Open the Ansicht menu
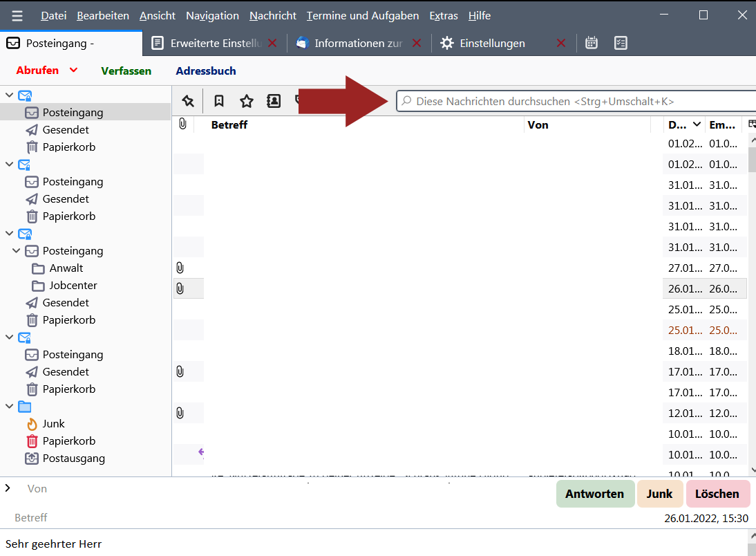Screen dimensions: 756x556 pos(157,16)
